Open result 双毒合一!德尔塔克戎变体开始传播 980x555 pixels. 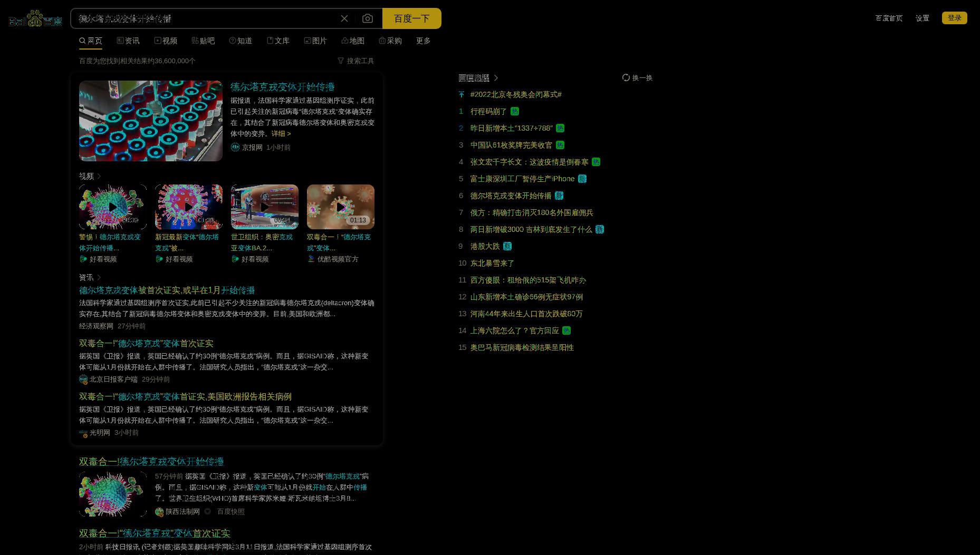[152, 462]
